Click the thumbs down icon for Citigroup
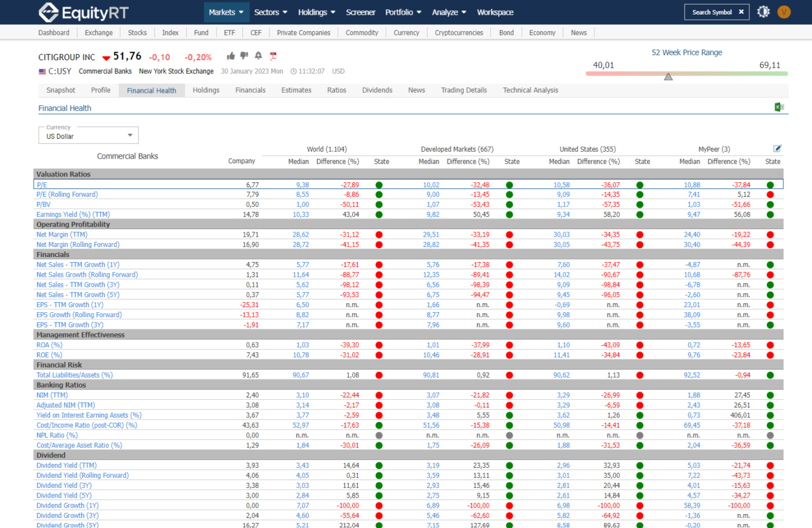Screen dimensions: 812x528 244,56
